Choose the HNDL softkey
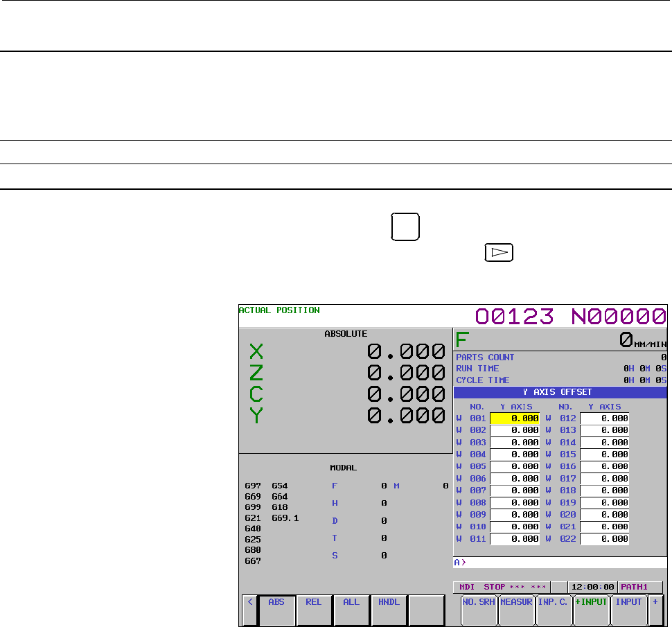The image size is (672, 627). [x=389, y=610]
